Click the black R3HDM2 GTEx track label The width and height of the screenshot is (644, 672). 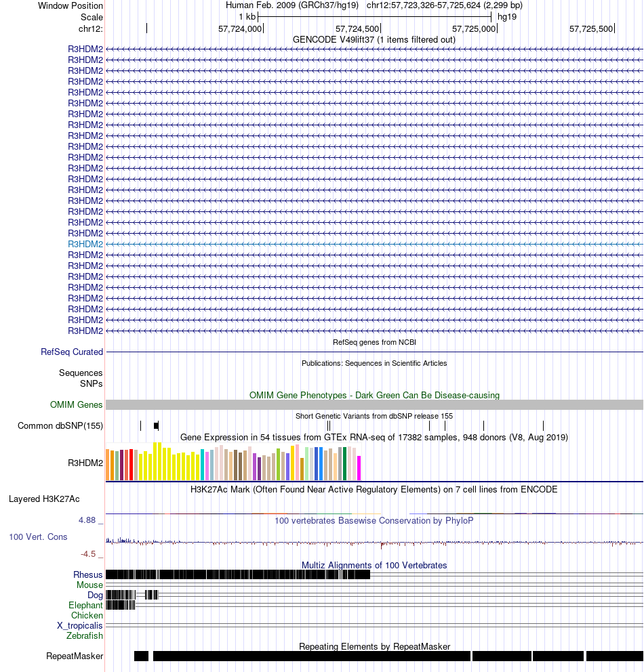85,463
